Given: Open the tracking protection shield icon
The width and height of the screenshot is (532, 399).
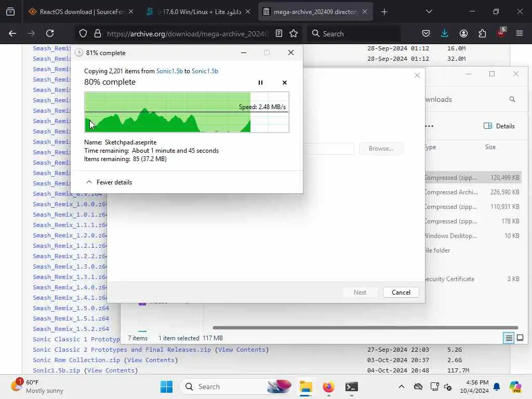Looking at the screenshot, I should 83,33.
